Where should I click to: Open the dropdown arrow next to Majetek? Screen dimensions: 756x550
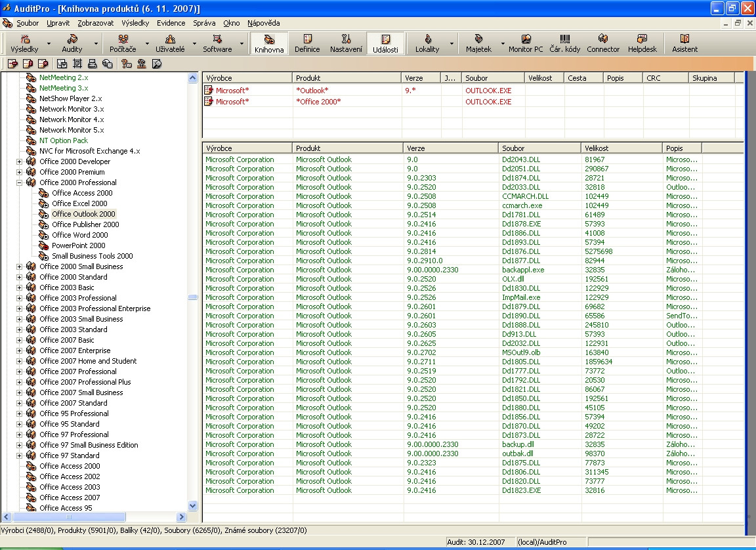503,43
